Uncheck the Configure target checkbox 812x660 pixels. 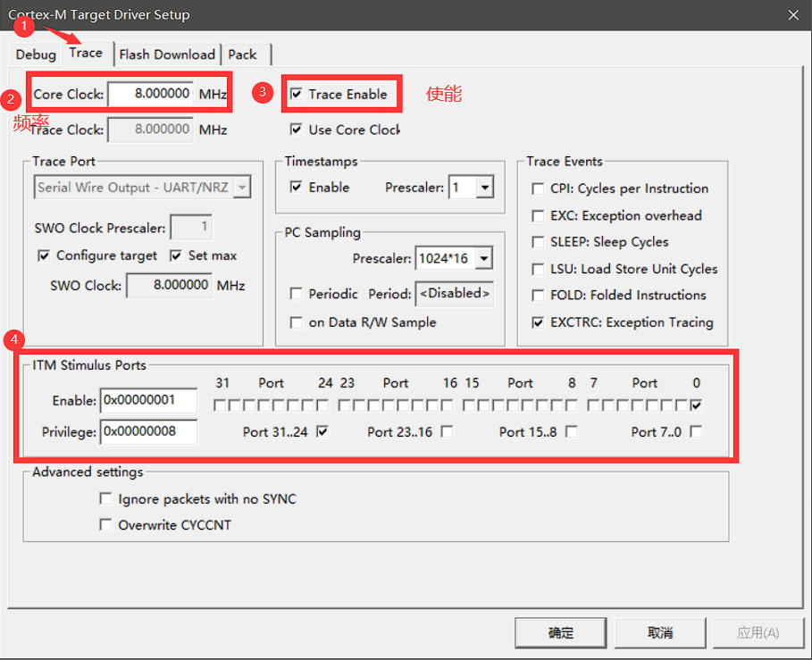pyautogui.click(x=44, y=255)
